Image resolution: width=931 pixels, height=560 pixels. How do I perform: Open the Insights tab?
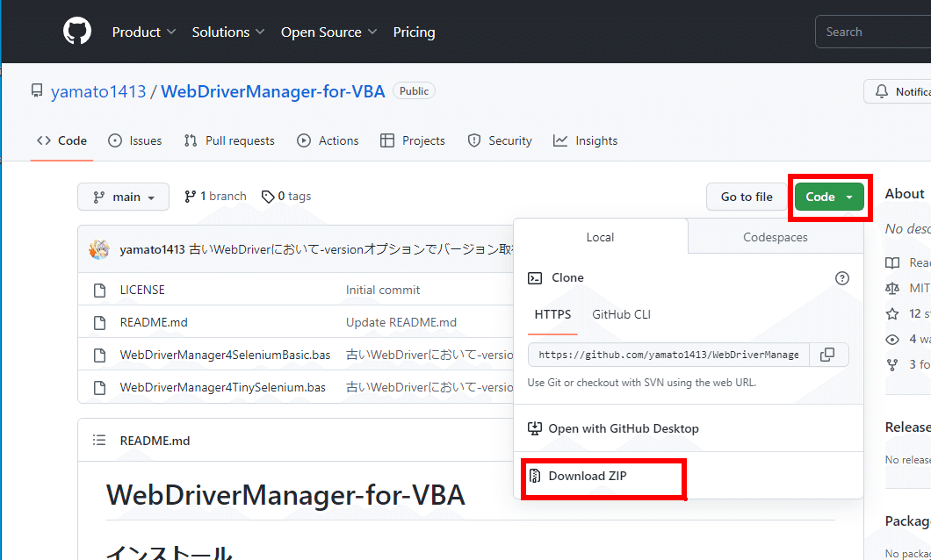586,140
